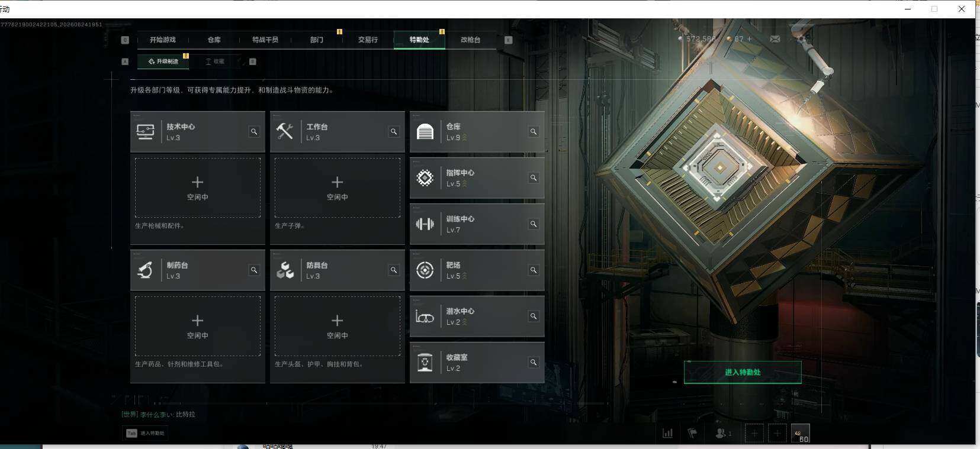
Task: Click the first empty squad plus slot
Action: [x=754, y=434]
